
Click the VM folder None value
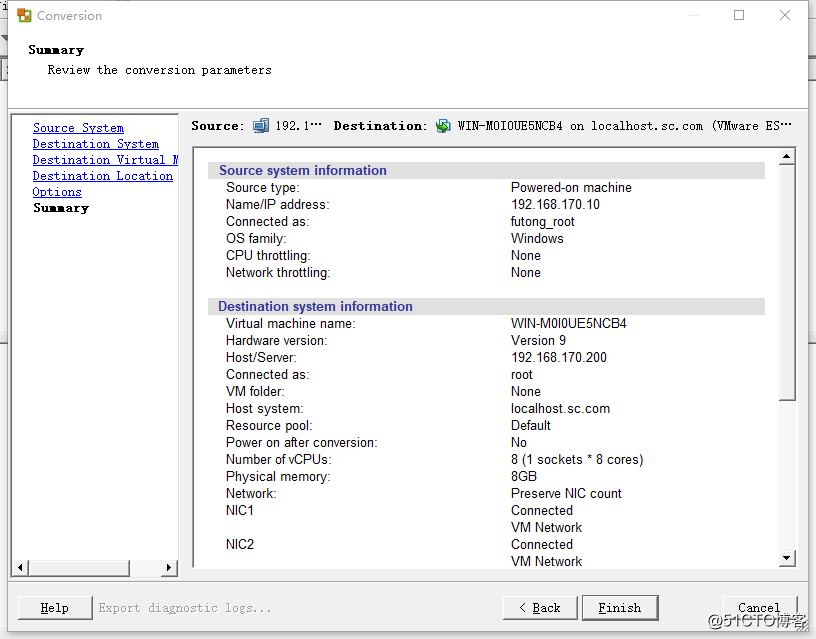(526, 391)
